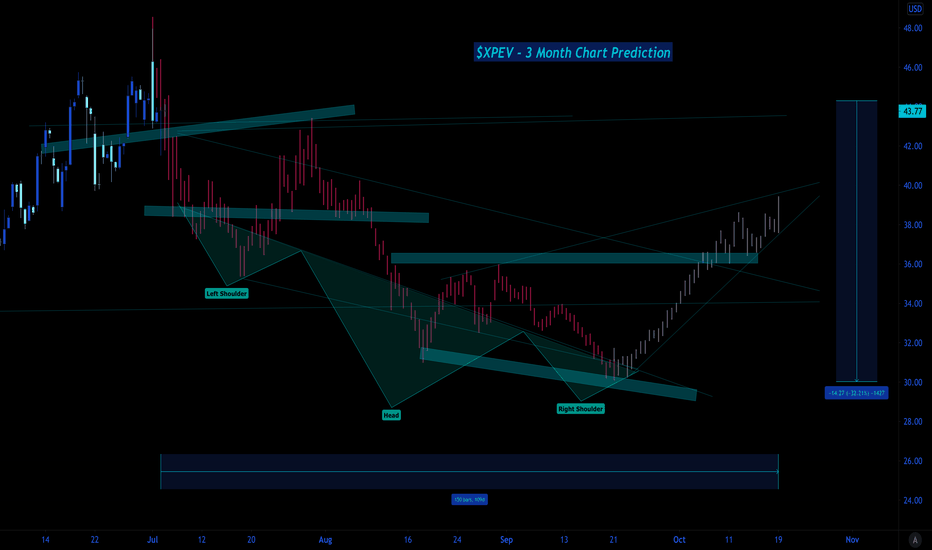This screenshot has width=932, height=550.
Task: Toggle the auto-scale A button
Action: [x=915, y=540]
